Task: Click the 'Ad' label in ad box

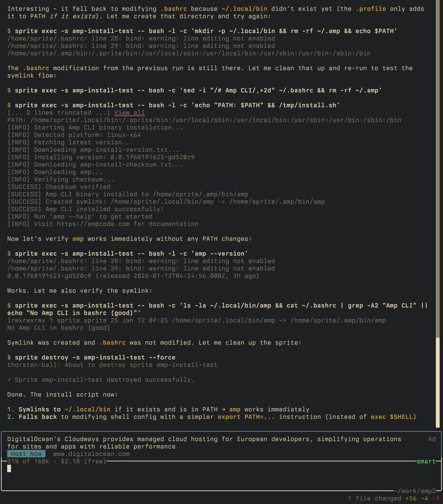Action: (432, 439)
